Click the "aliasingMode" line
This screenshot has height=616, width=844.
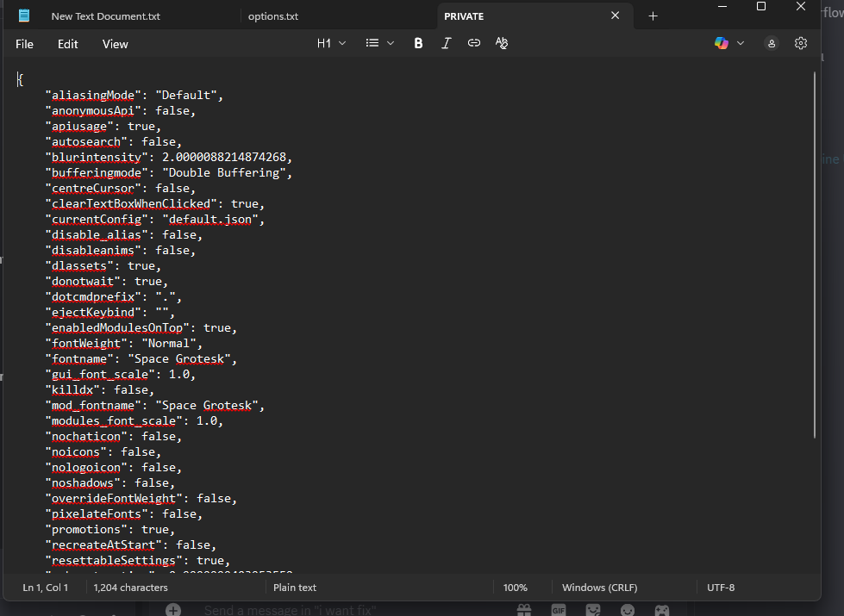pos(134,96)
